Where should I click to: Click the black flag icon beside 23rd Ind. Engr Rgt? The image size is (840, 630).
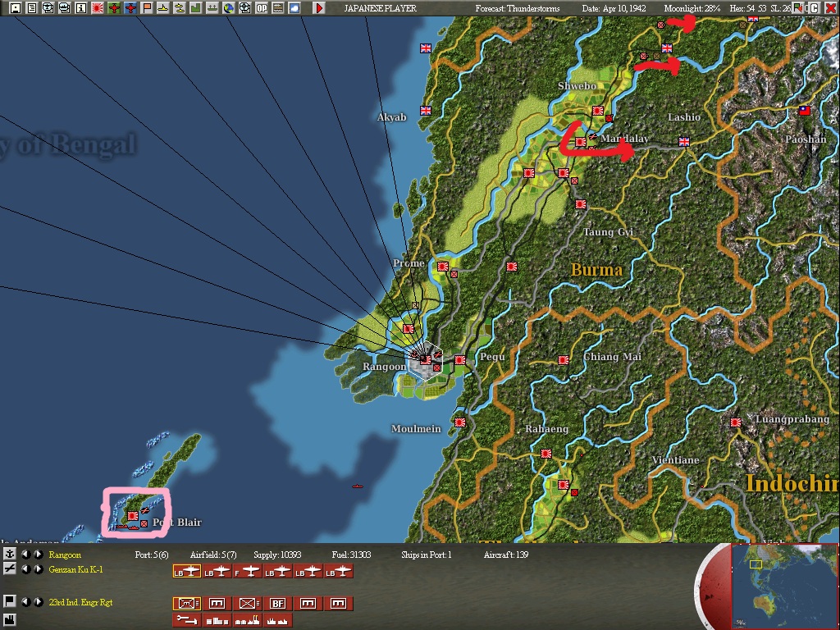[10, 601]
